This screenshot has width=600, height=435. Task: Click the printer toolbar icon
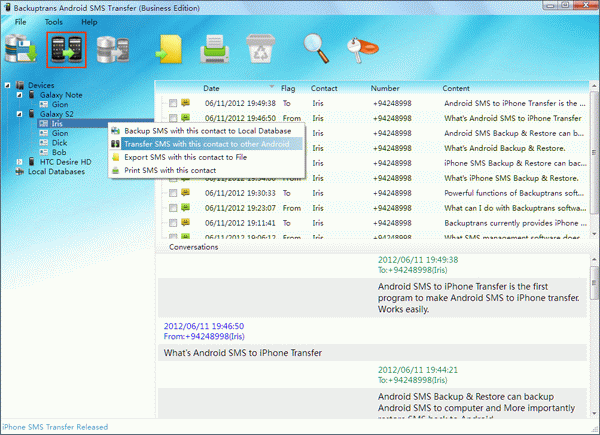[215, 49]
